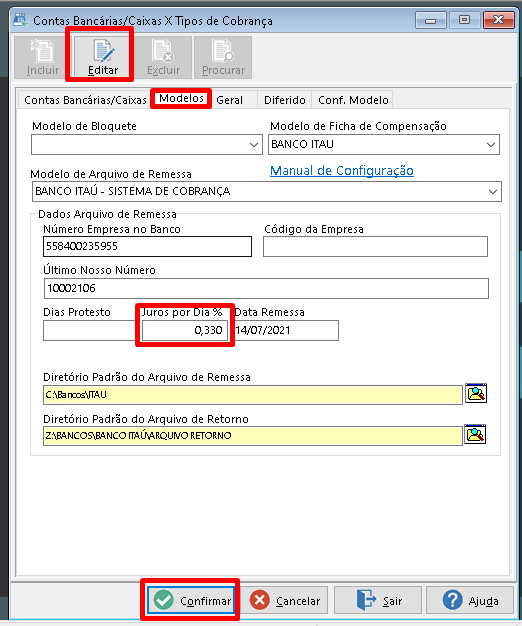Open Ajuda help button
The image size is (522, 626).
pyautogui.click(x=470, y=600)
